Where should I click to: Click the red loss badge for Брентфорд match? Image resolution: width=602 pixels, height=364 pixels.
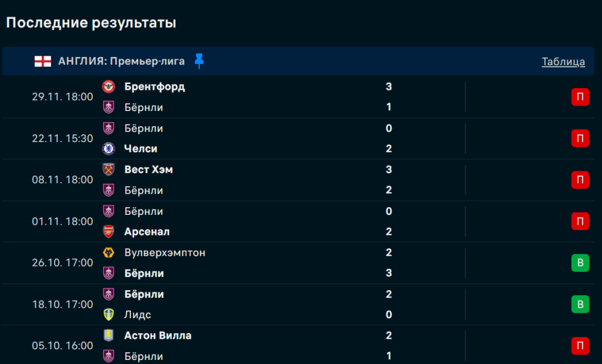tap(580, 97)
